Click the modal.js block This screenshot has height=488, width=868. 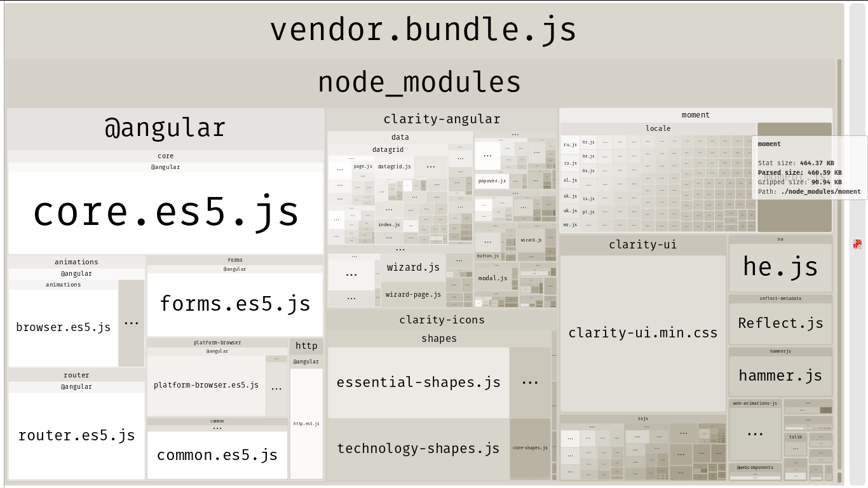pyautogui.click(x=493, y=278)
